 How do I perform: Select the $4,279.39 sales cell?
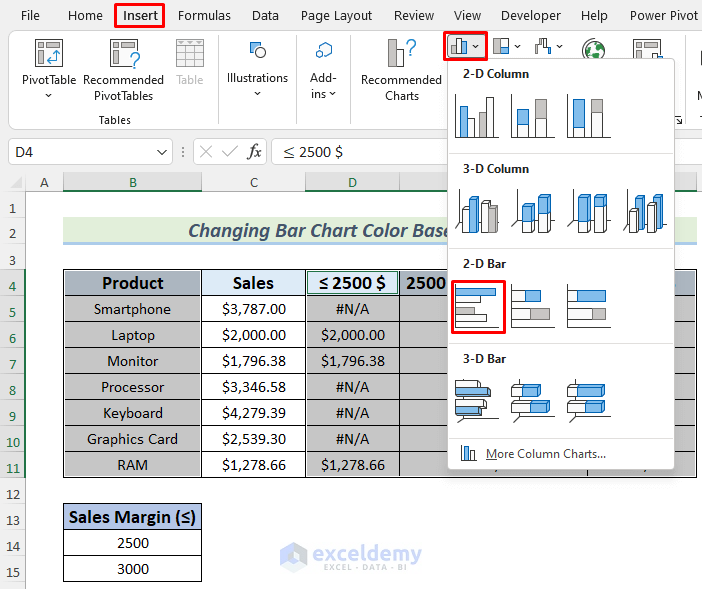point(253,413)
